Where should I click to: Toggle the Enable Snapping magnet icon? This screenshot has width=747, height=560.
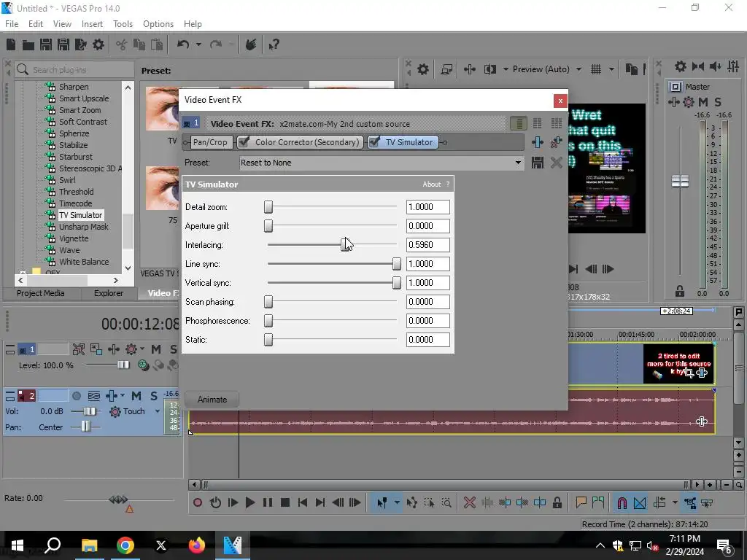pos(622,502)
